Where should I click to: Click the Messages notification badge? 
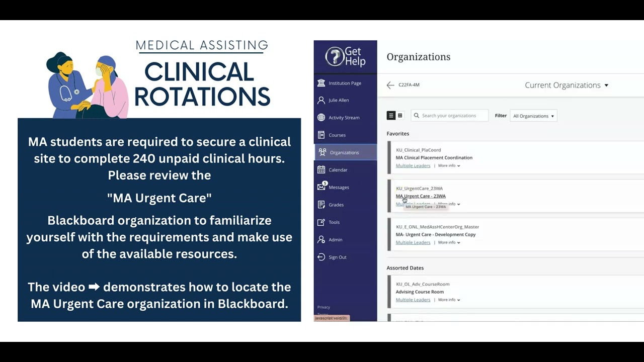[325, 184]
